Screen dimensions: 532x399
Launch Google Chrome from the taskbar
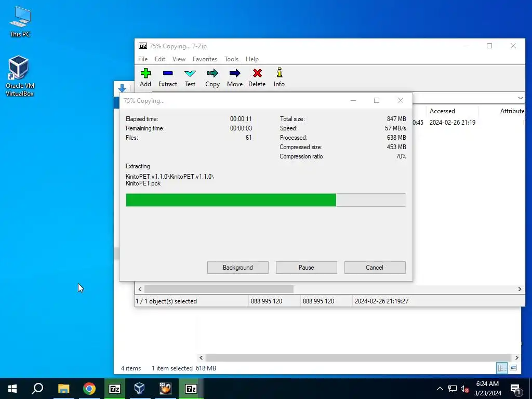pyautogui.click(x=89, y=389)
